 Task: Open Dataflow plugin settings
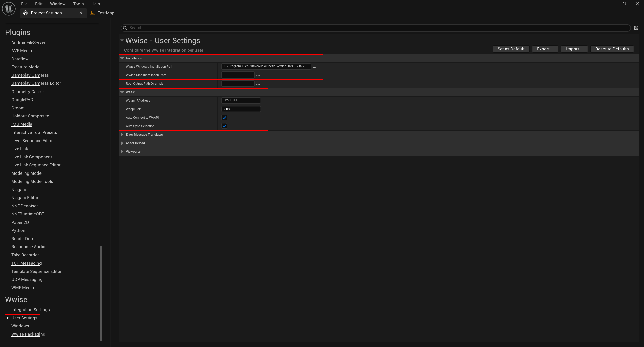click(20, 59)
